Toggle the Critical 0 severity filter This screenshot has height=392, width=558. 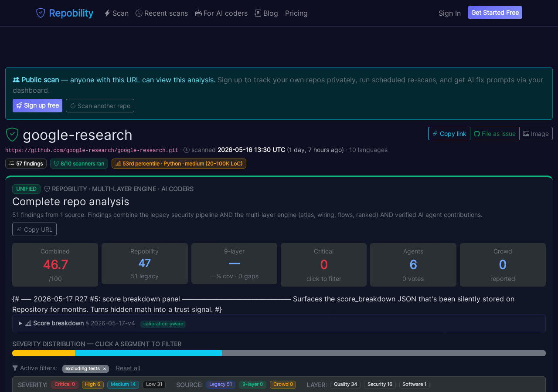coord(65,385)
